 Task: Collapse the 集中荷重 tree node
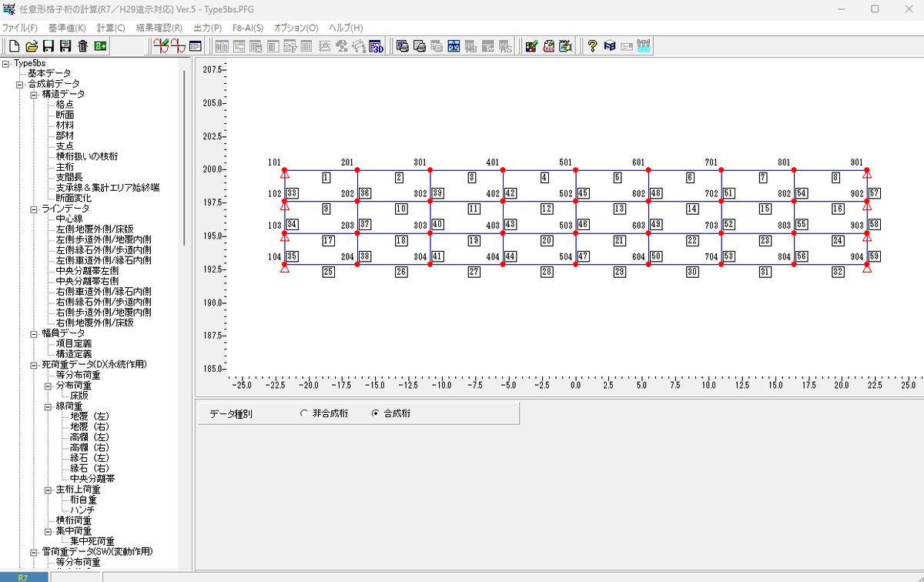48,531
